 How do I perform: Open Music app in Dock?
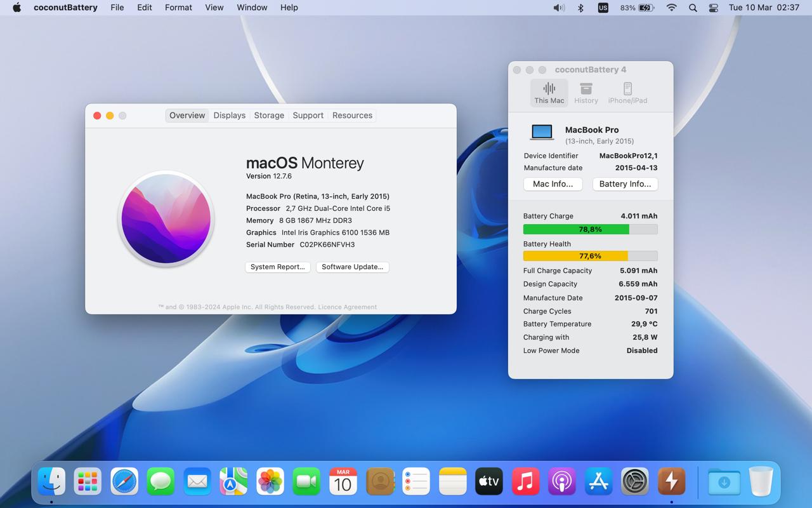(x=526, y=481)
